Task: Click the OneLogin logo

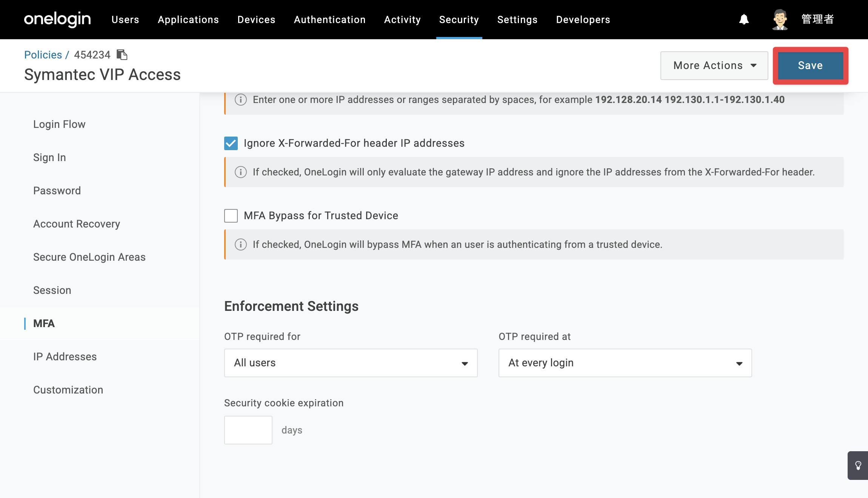Action: pos(57,19)
